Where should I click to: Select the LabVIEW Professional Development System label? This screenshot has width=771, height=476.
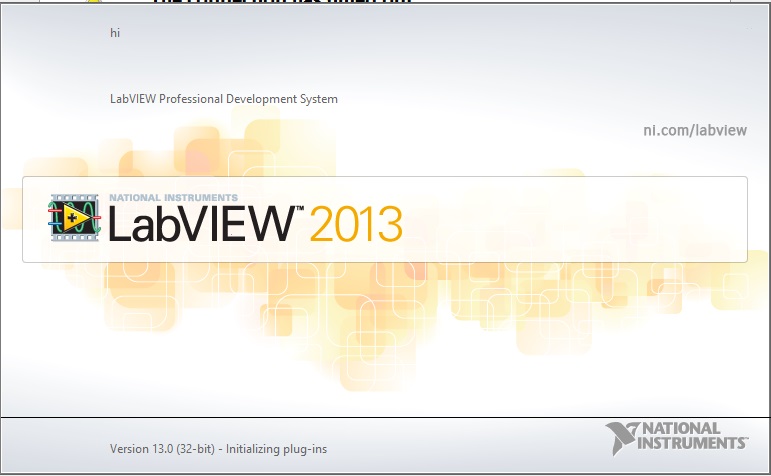(223, 99)
